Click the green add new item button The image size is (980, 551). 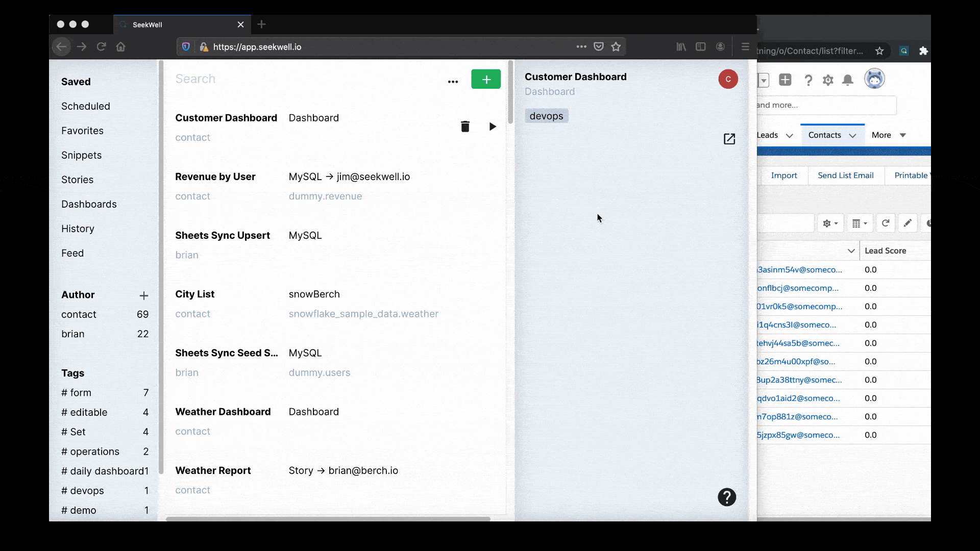pyautogui.click(x=486, y=80)
